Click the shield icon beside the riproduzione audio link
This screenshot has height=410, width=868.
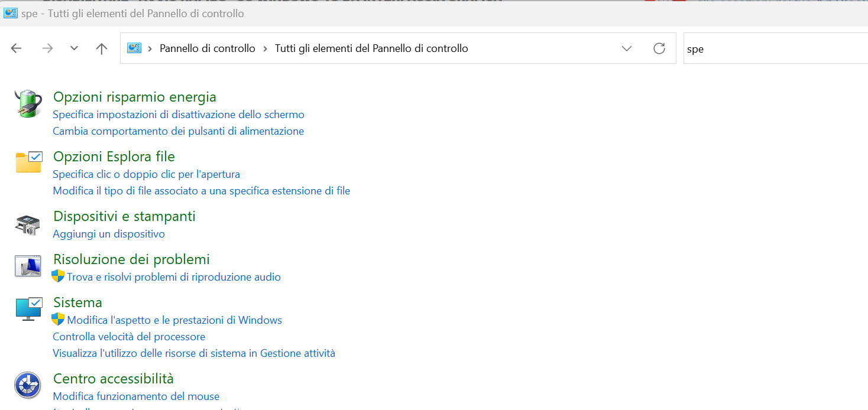58,276
